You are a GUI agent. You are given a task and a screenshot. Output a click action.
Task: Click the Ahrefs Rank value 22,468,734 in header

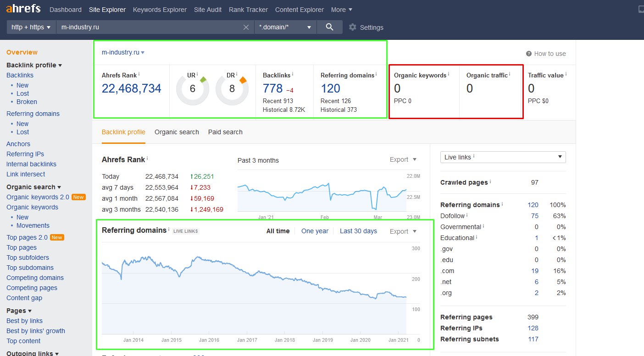132,88
